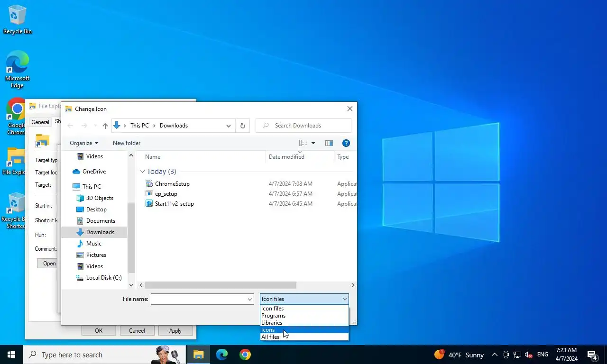This screenshot has height=364, width=607.
Task: Open Local Disk (C:) in navigation pane
Action: click(x=104, y=278)
